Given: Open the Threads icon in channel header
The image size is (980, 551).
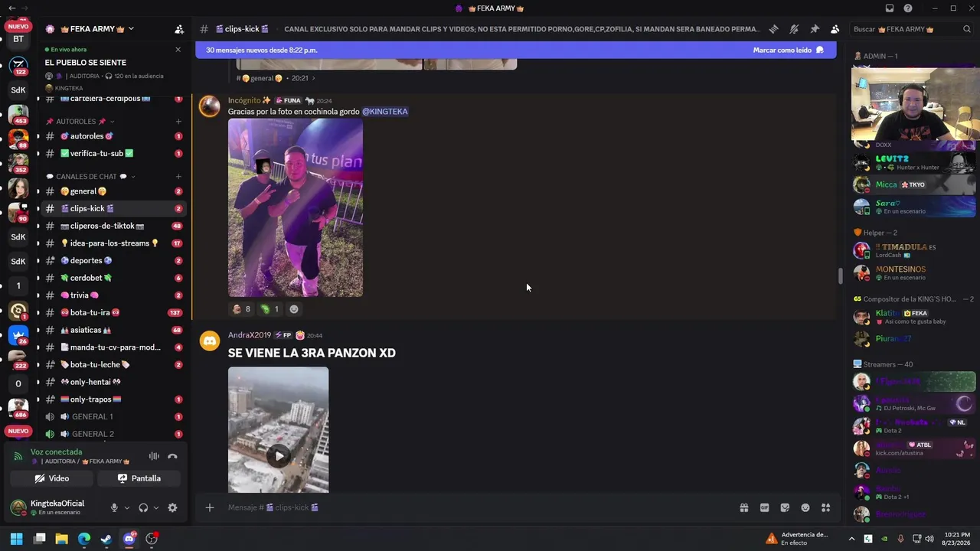Looking at the screenshot, I should click(x=773, y=29).
